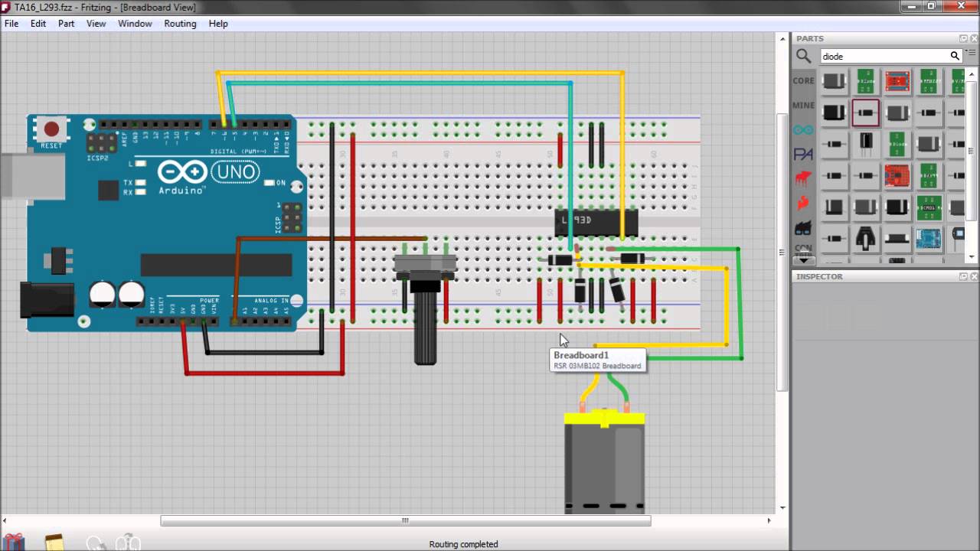Click the Arduino red RESET button
Screen dimensions: 980x551
51,129
